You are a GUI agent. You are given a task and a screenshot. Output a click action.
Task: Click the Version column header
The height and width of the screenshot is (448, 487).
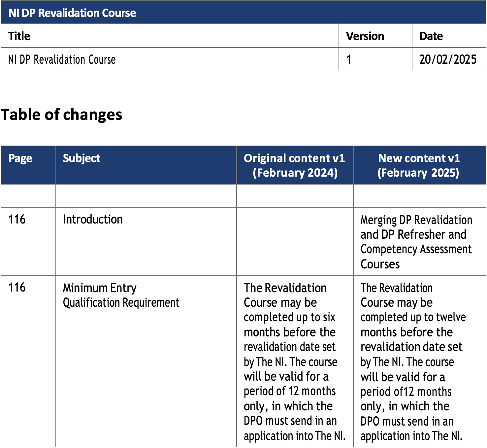[365, 36]
